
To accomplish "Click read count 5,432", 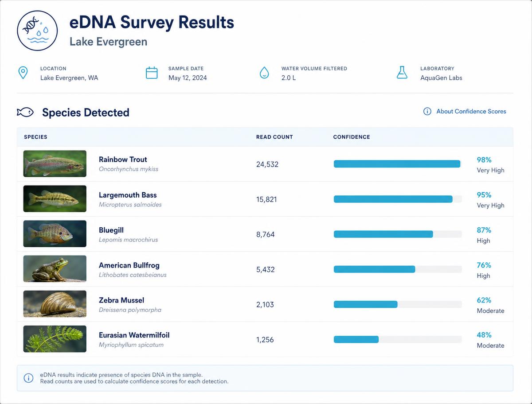I will 266,269.
